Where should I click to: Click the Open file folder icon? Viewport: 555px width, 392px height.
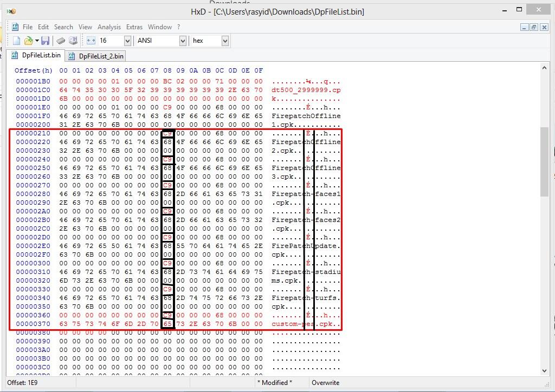(28, 41)
